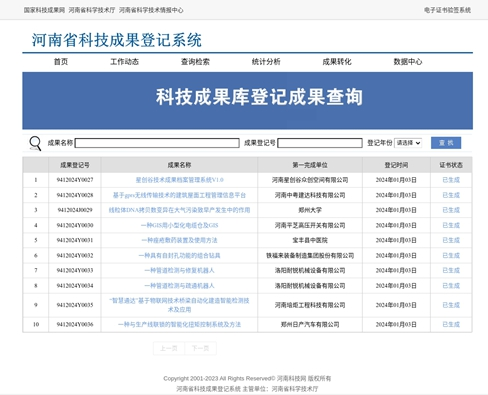488x395 pixels.
Task: Click the 河南省科技成果登记系统 site title
Action: [x=117, y=40]
